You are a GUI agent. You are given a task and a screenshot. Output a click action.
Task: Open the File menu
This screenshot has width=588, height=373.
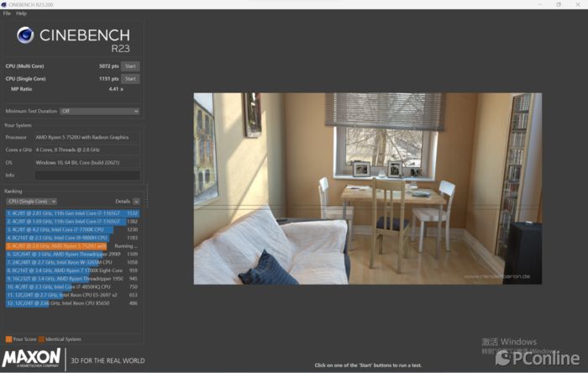pos(7,13)
